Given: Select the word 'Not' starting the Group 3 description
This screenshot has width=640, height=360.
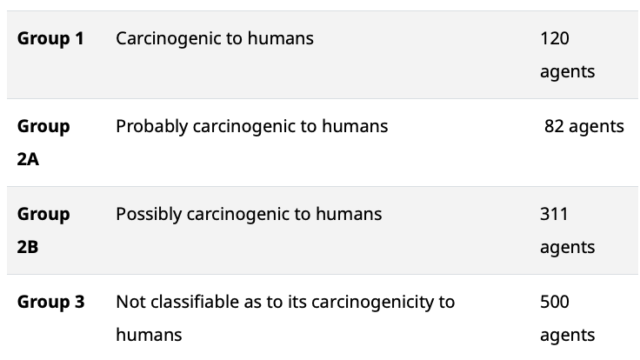Looking at the screenshot, I should click(128, 302).
